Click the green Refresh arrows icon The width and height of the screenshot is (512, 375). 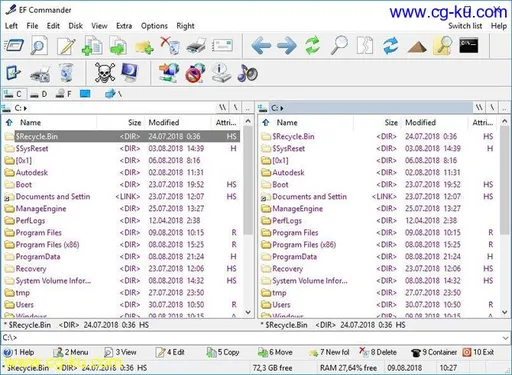[313, 46]
